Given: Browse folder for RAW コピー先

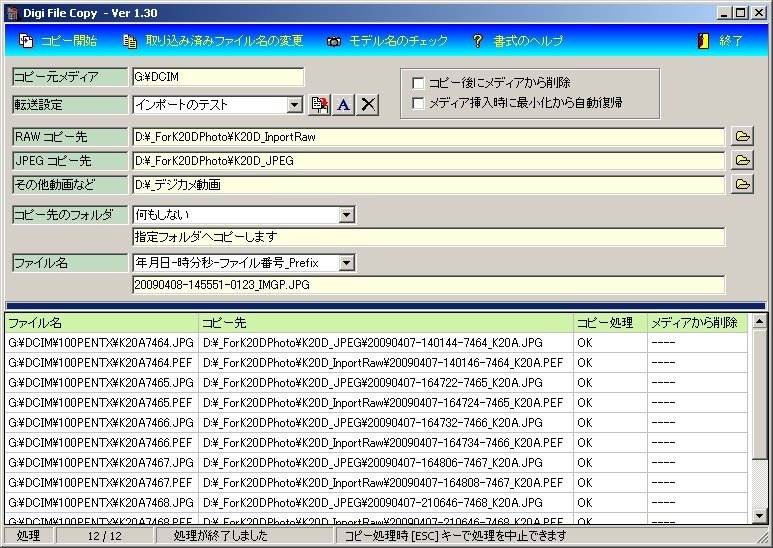Looking at the screenshot, I should (742, 137).
